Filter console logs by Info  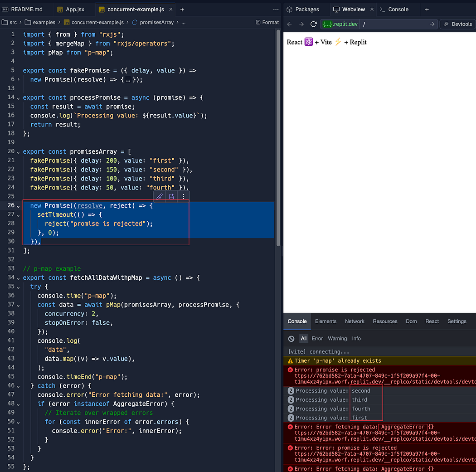(356, 338)
